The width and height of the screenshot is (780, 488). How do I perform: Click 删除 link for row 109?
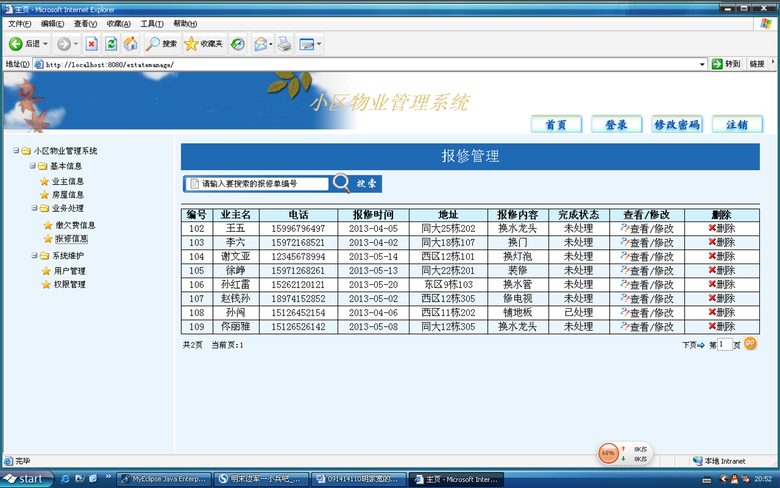726,326
